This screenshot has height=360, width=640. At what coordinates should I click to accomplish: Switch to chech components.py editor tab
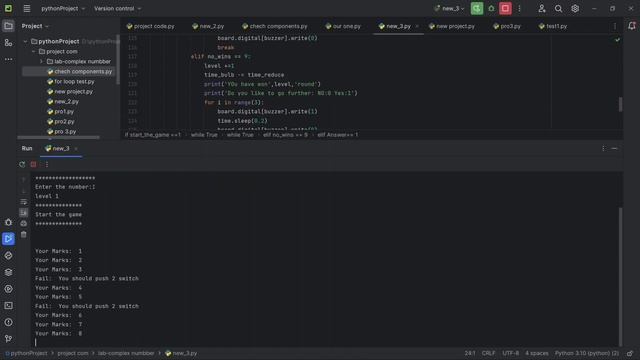click(x=275, y=26)
